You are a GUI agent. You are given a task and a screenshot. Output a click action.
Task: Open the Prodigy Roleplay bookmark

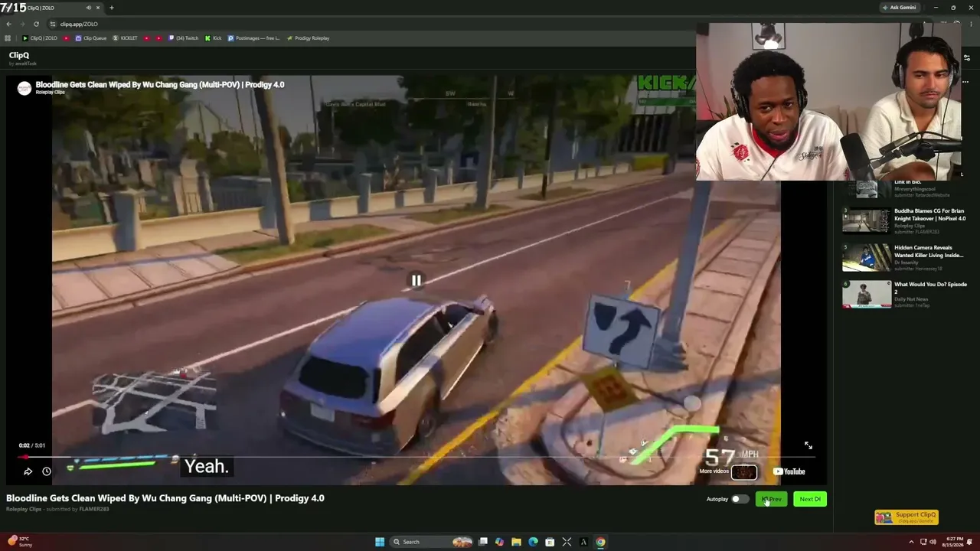(308, 38)
